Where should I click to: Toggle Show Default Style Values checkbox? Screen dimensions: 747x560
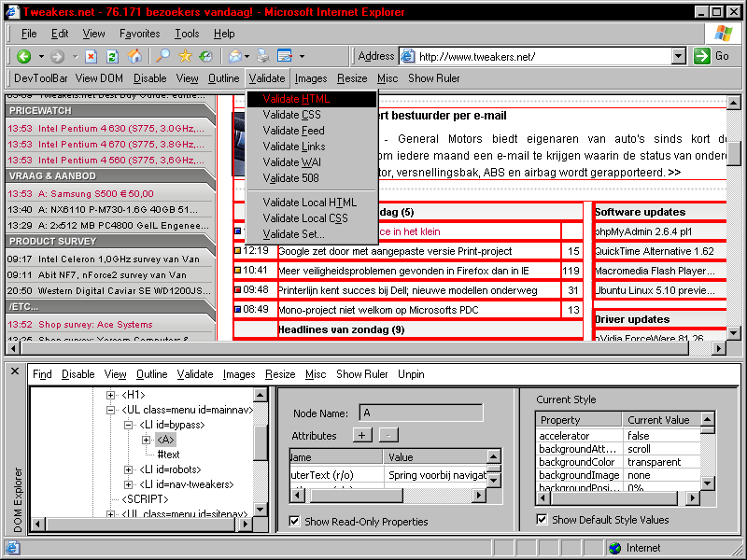point(542,520)
